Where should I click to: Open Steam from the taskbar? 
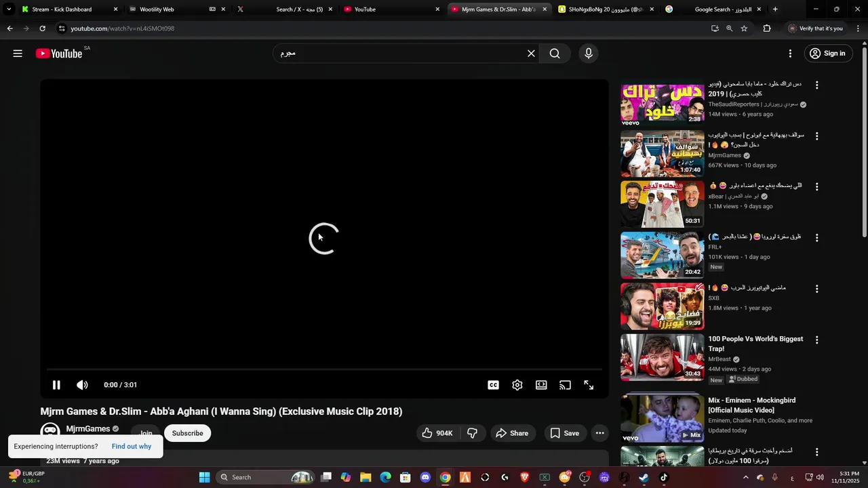(644, 477)
